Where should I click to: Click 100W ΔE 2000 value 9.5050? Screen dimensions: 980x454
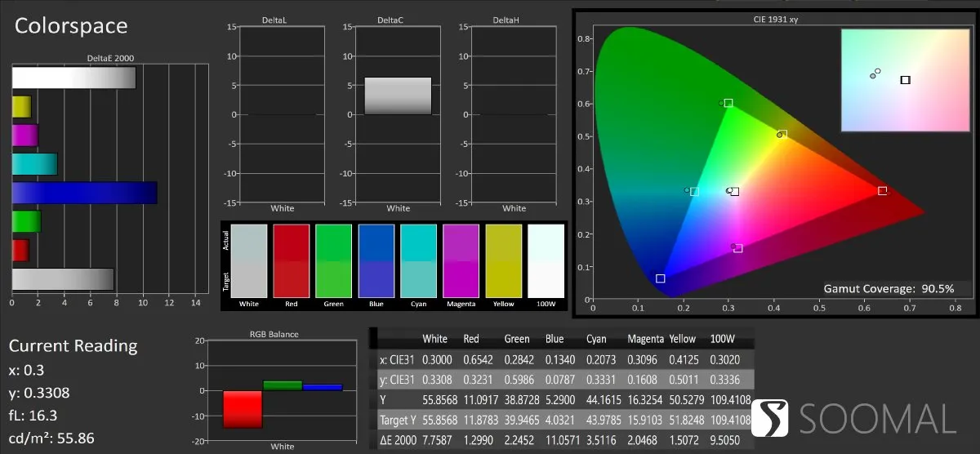pyautogui.click(x=727, y=441)
